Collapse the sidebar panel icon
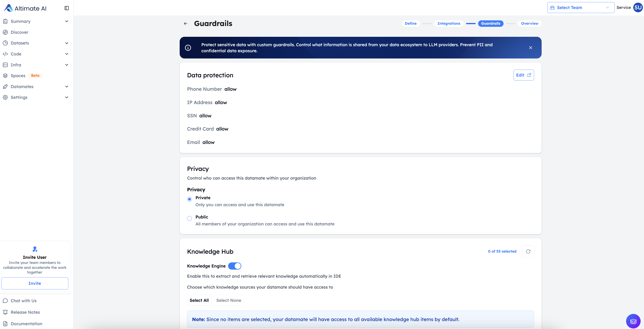This screenshot has height=329, width=644. [x=67, y=8]
